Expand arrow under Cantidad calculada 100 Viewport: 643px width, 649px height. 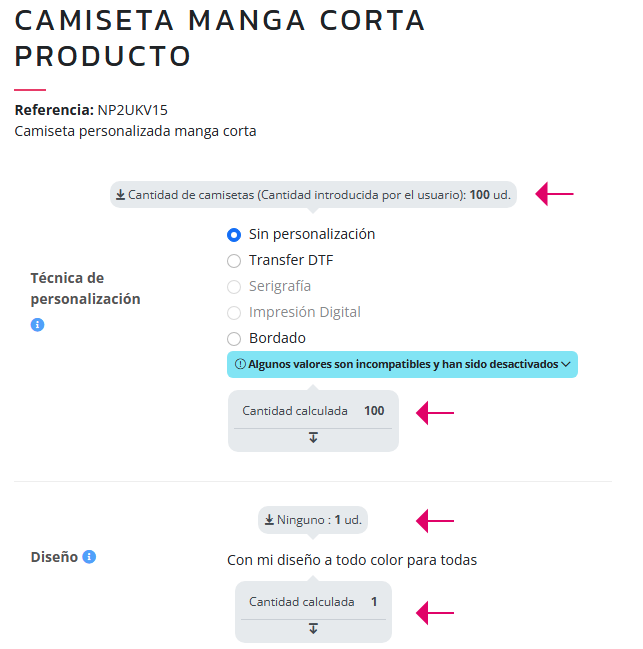pyautogui.click(x=313, y=438)
